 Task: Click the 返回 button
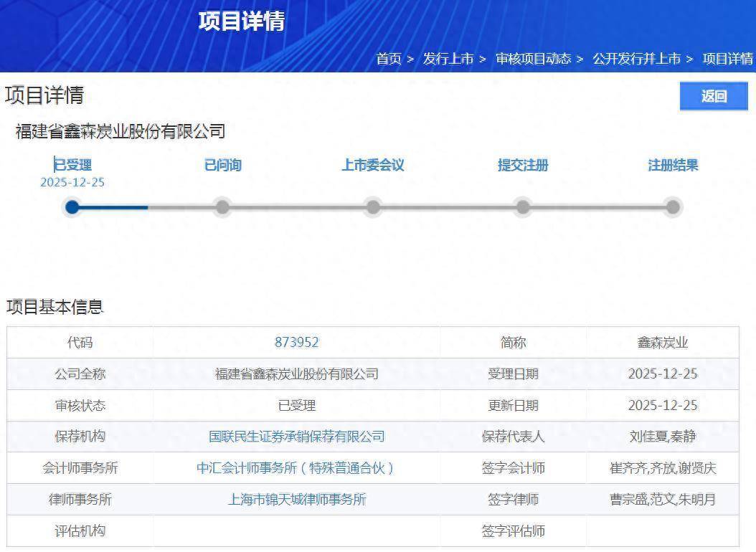coord(713,97)
